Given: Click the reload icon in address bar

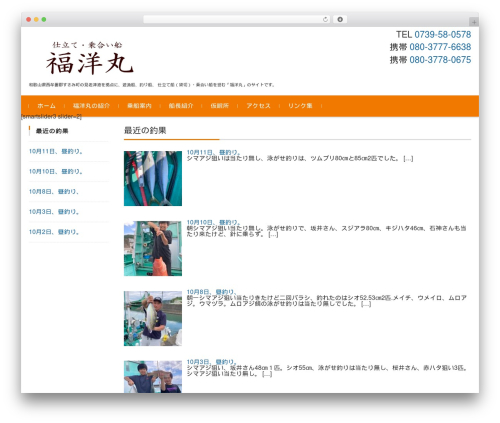Looking at the screenshot, I should [x=325, y=19].
